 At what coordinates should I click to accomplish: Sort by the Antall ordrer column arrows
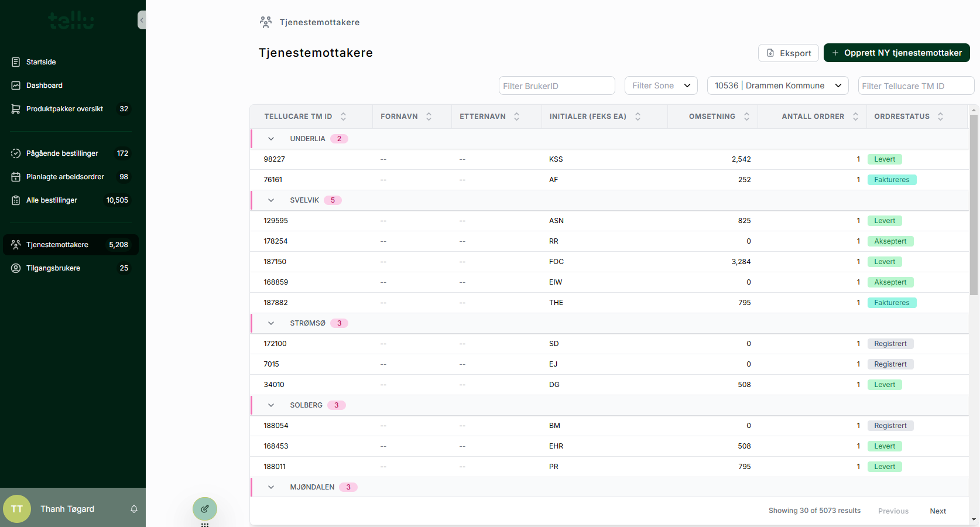point(855,117)
